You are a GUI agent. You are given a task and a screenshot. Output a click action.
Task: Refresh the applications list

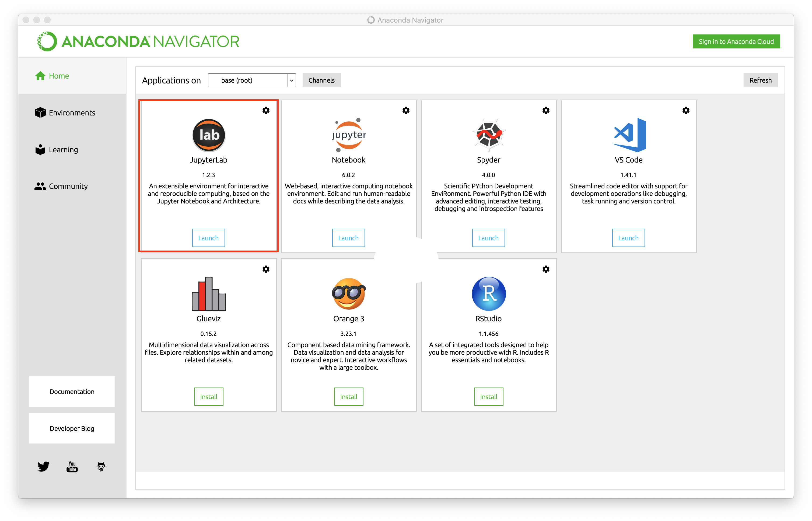(x=760, y=80)
